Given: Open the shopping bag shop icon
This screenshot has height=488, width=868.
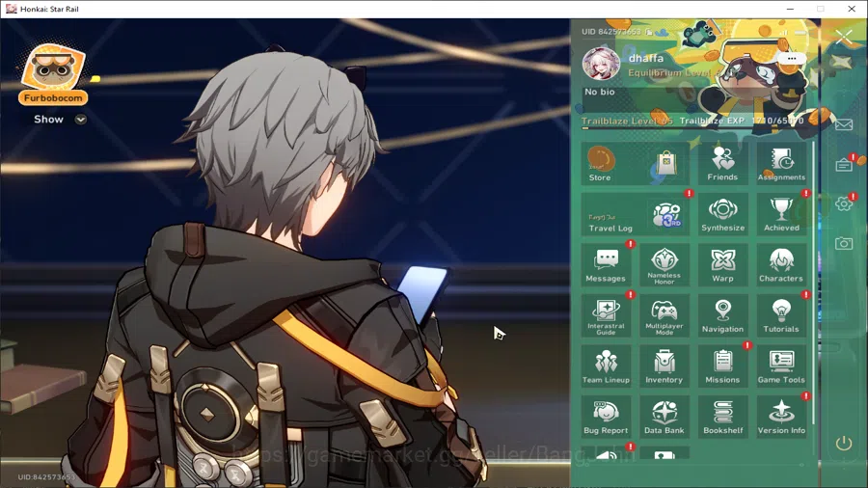Looking at the screenshot, I should pyautogui.click(x=665, y=164).
